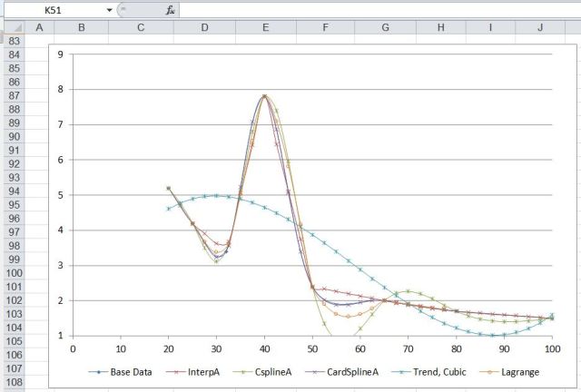
Task: Select column J header
Action: point(540,27)
